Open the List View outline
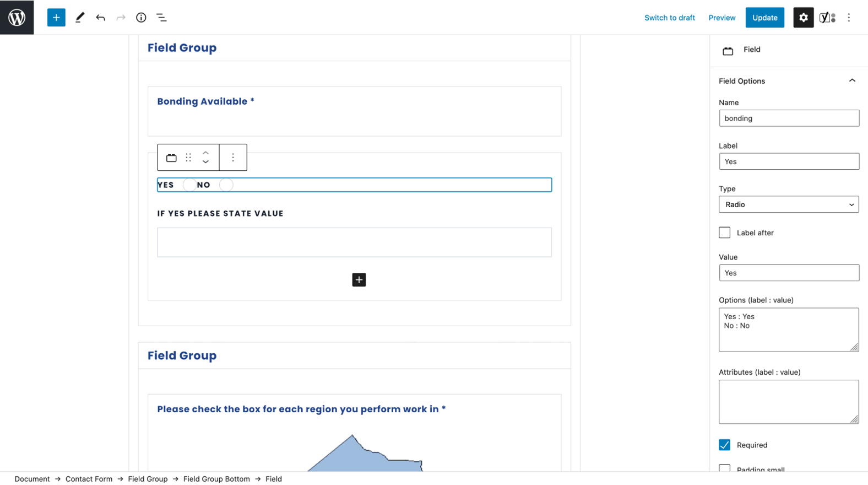The height and width of the screenshot is (485, 868). pos(161,18)
